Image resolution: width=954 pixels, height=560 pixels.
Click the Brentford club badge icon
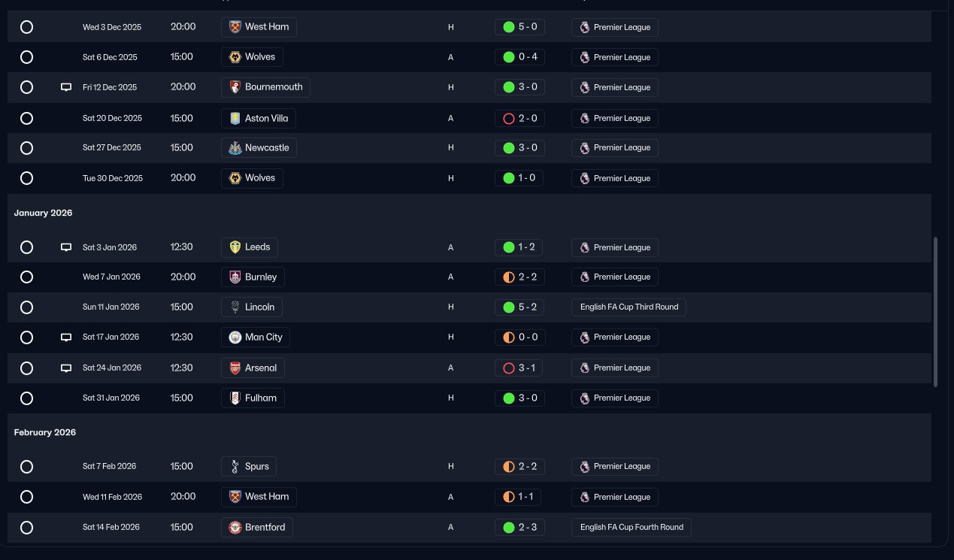[x=235, y=528]
